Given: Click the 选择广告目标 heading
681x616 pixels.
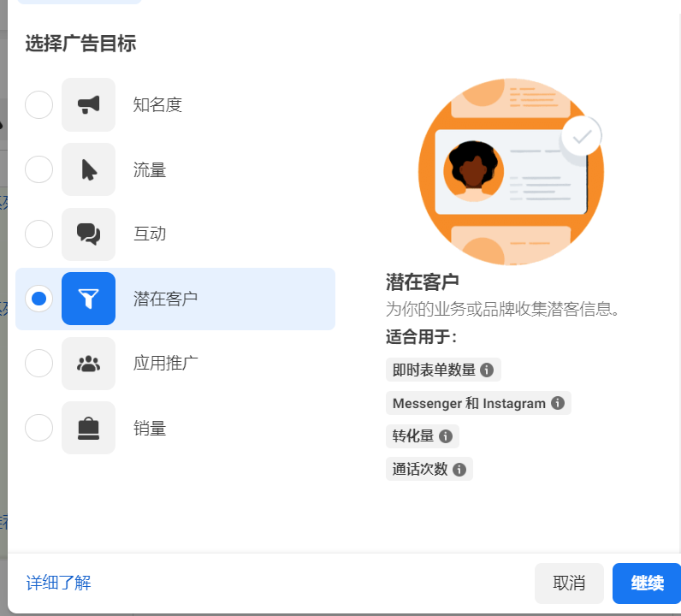Looking at the screenshot, I should tap(80, 44).
